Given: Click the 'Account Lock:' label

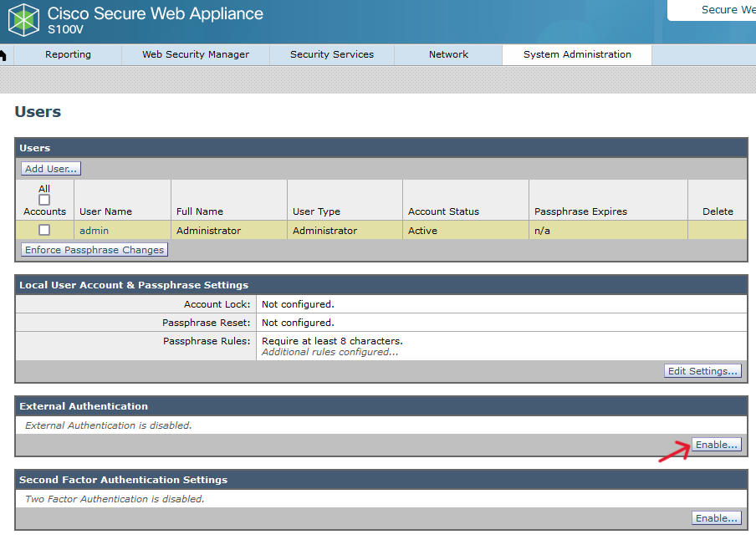Looking at the screenshot, I should click(x=217, y=304).
